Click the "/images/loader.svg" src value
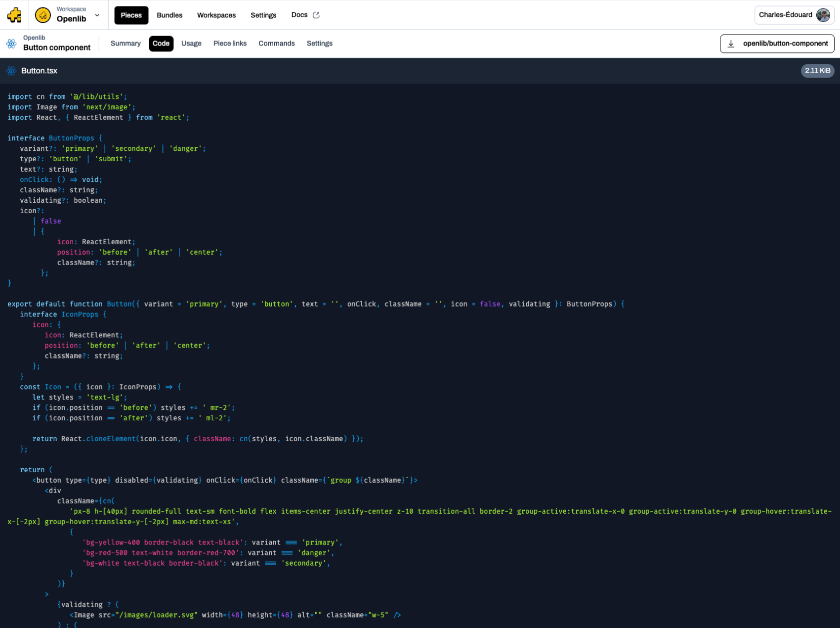This screenshot has height=628, width=840. 156,615
